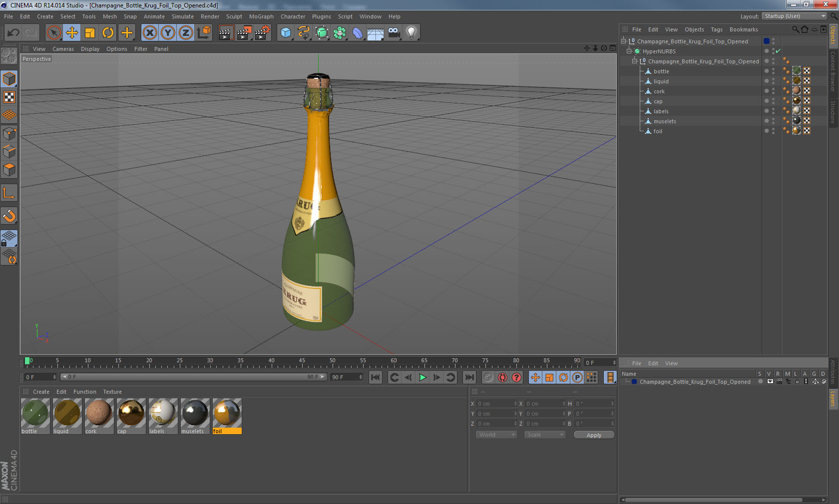839x504 pixels.
Task: Select the cap object in tree
Action: coord(658,101)
